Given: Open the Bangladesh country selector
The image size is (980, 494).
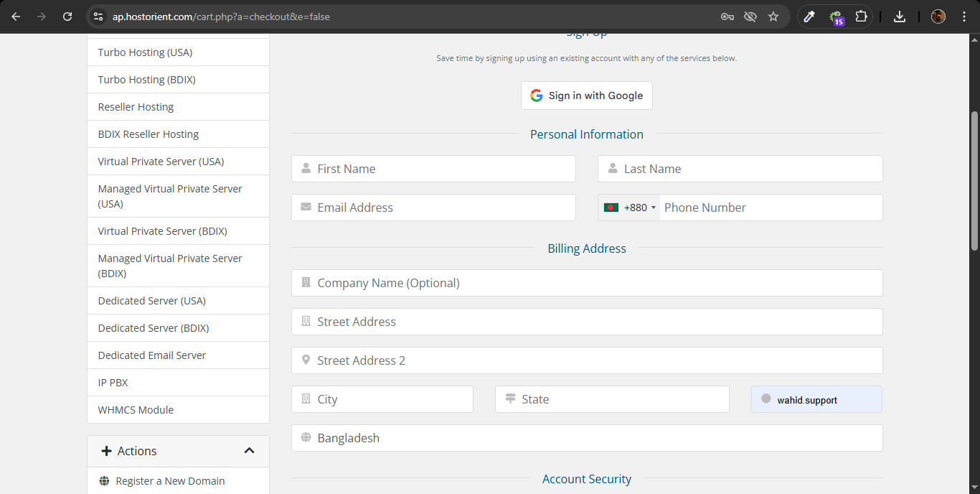Looking at the screenshot, I should [587, 438].
